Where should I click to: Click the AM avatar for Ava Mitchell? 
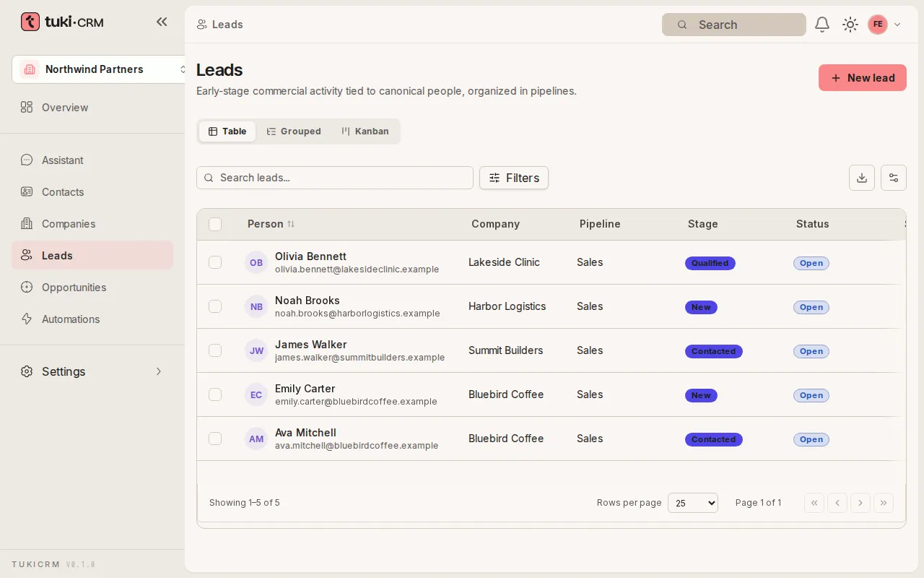pyautogui.click(x=256, y=439)
